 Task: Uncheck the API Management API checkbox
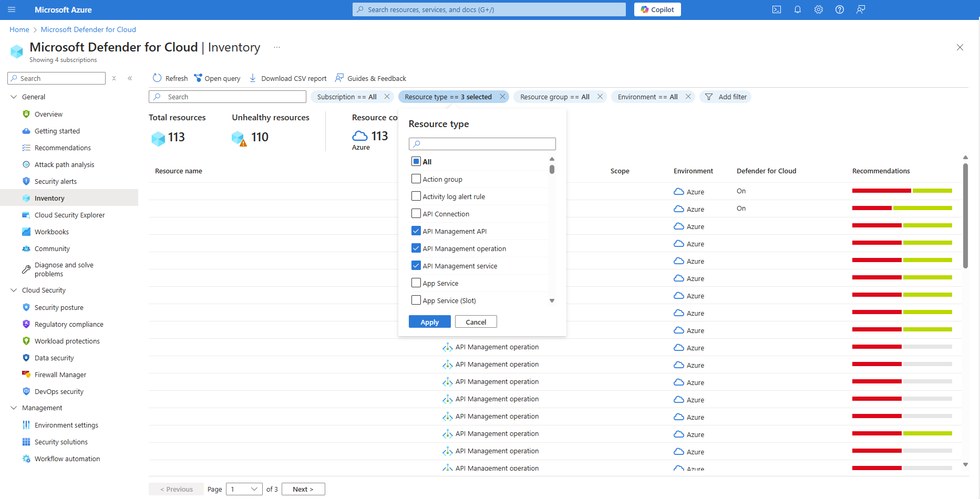(x=416, y=231)
